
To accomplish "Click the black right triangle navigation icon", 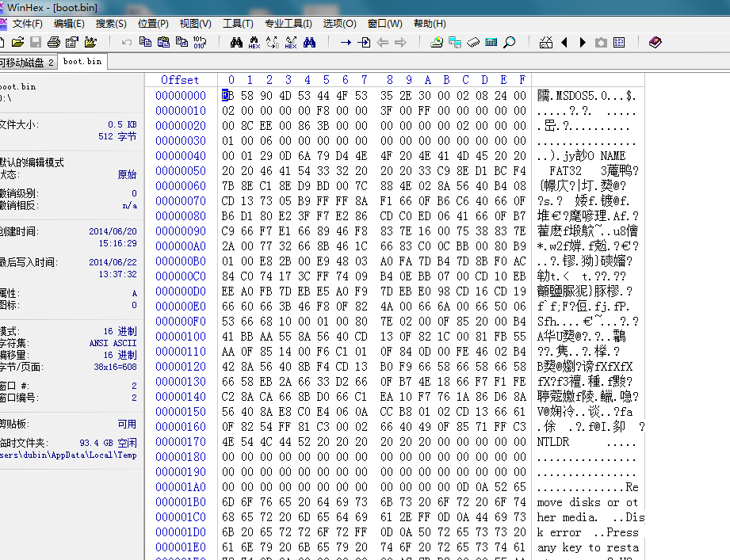I will point(583,42).
